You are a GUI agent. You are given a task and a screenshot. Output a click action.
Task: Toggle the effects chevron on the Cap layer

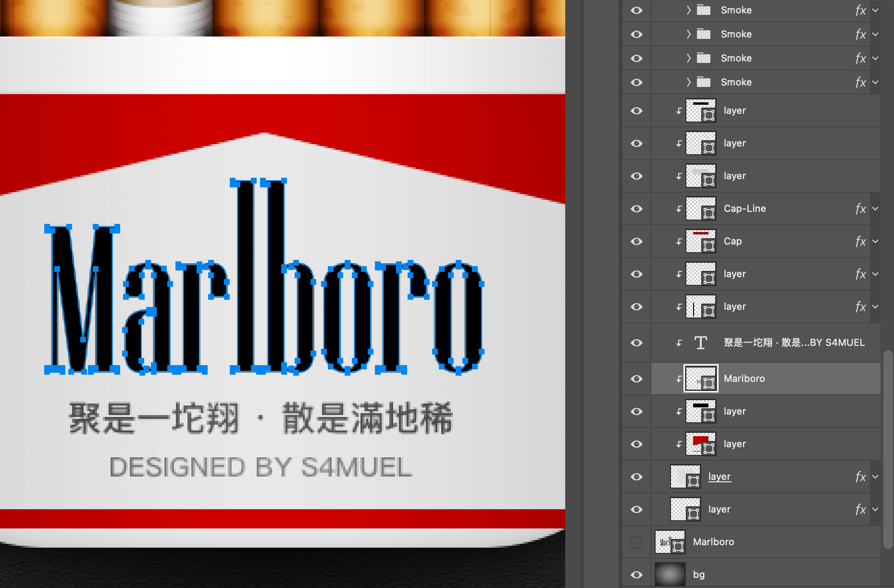click(875, 241)
